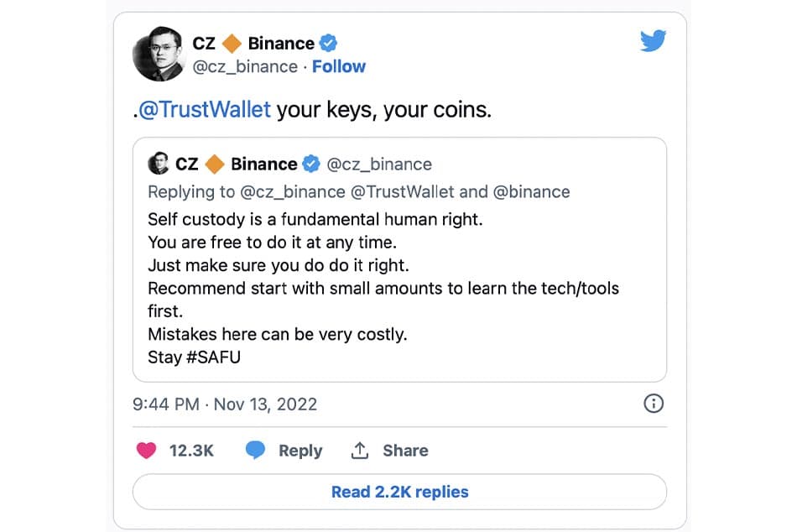The image size is (797, 532).
Task: Click the verified badge in quoted tweet
Action: pos(311,164)
